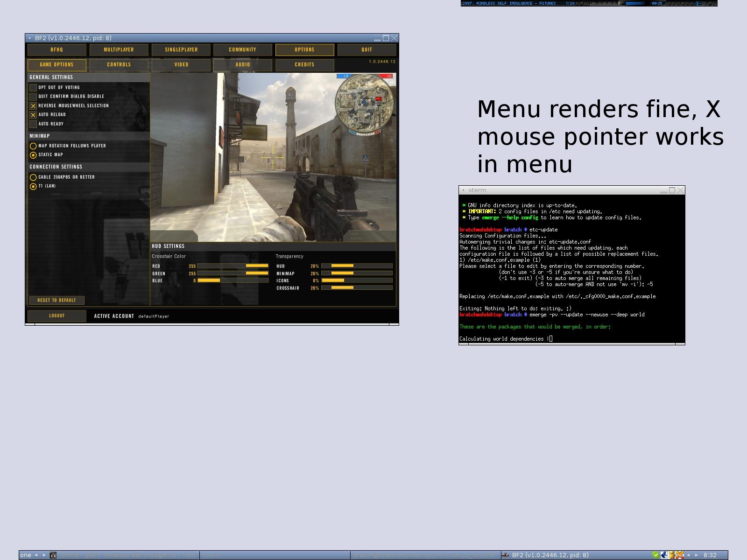Click the Logout button
Screen dimensions: 747x560
coord(57,315)
